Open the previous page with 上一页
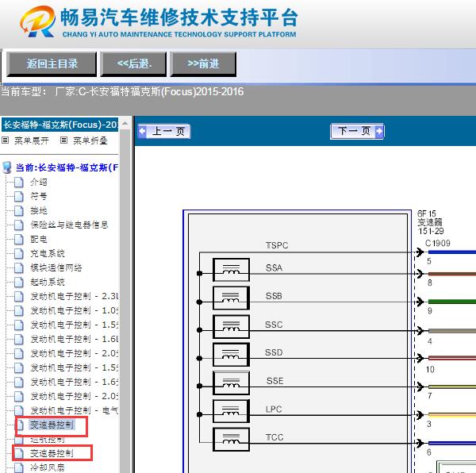 (x=164, y=132)
